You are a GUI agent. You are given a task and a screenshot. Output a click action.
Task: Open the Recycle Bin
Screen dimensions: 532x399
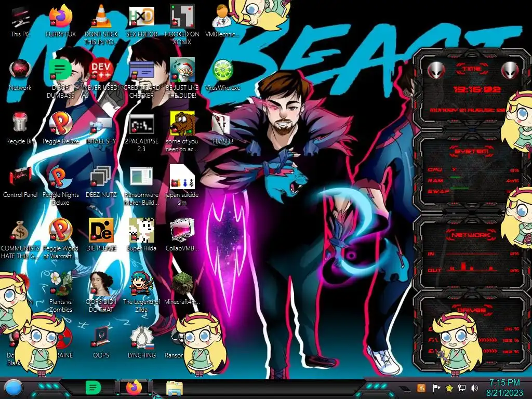click(x=20, y=129)
